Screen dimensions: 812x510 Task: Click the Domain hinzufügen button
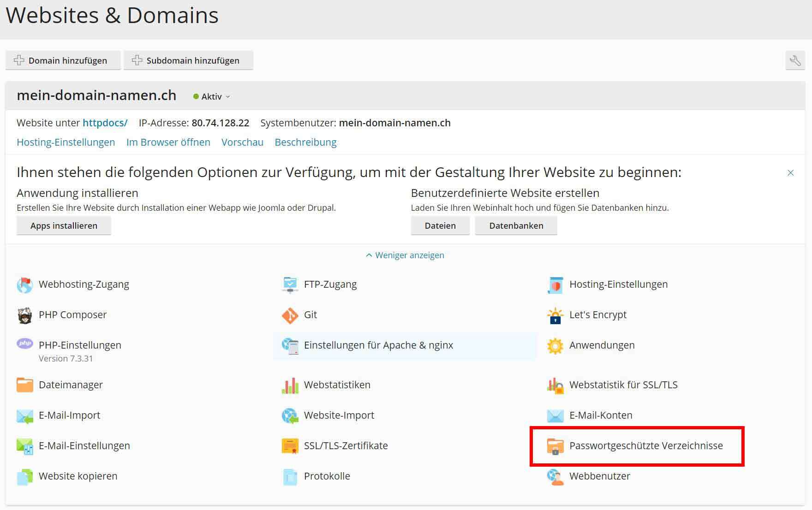pos(63,60)
